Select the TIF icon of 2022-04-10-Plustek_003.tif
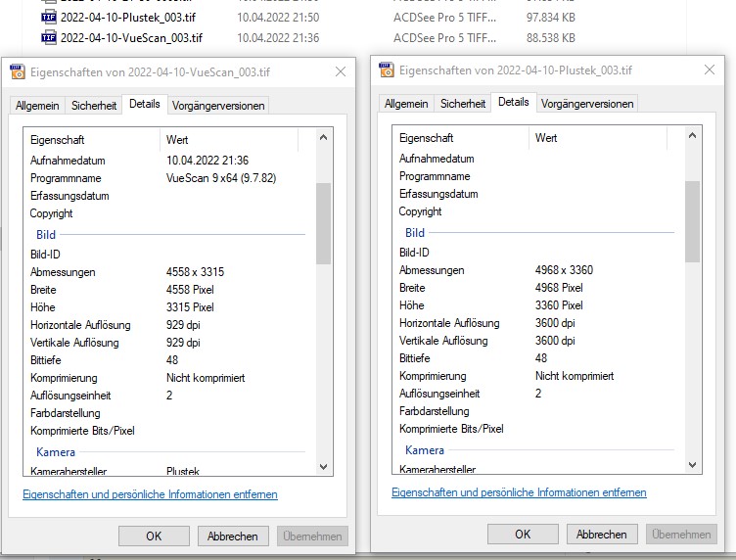This screenshot has width=736, height=560. pos(49,18)
